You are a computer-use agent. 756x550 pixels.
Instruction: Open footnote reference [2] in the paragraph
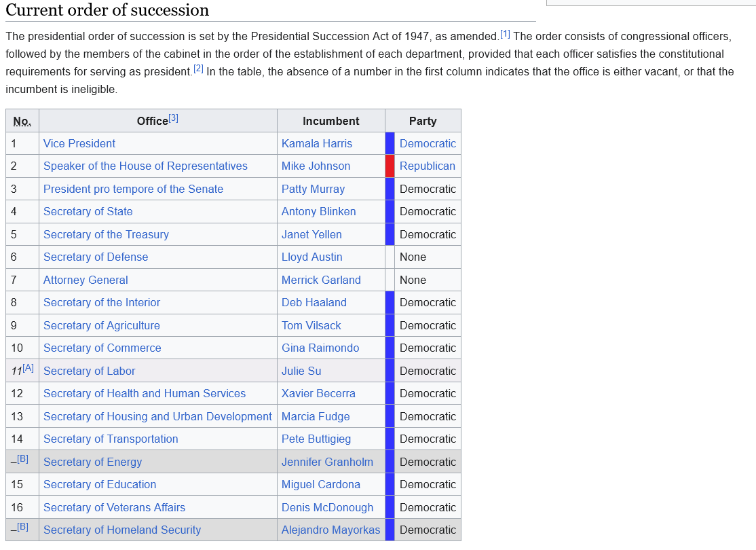pos(198,69)
